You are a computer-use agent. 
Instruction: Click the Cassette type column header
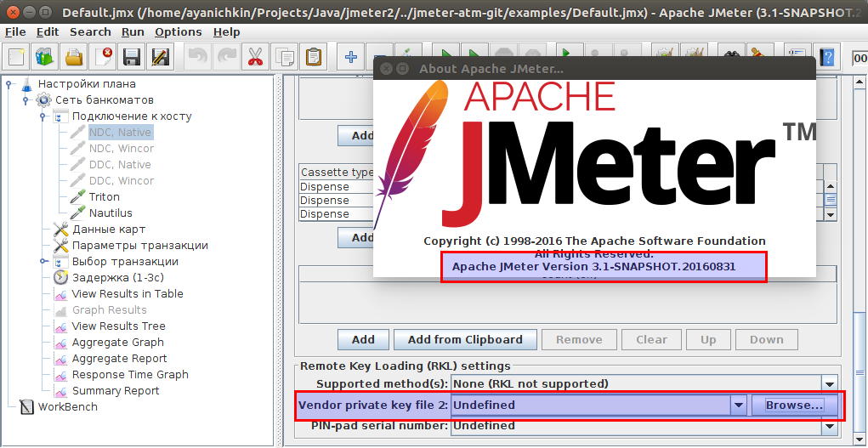338,173
